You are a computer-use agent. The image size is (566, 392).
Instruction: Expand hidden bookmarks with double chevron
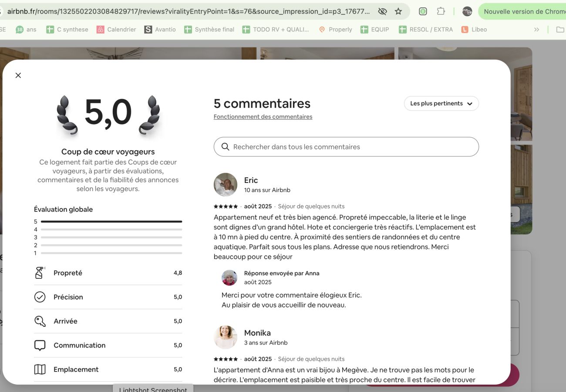(536, 30)
